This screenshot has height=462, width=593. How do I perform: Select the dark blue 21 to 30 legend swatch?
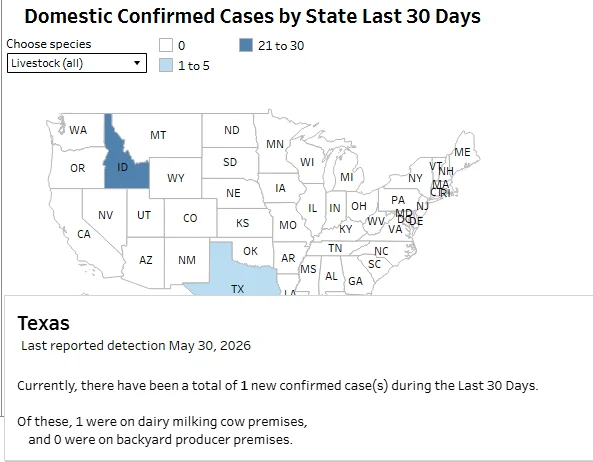246,45
